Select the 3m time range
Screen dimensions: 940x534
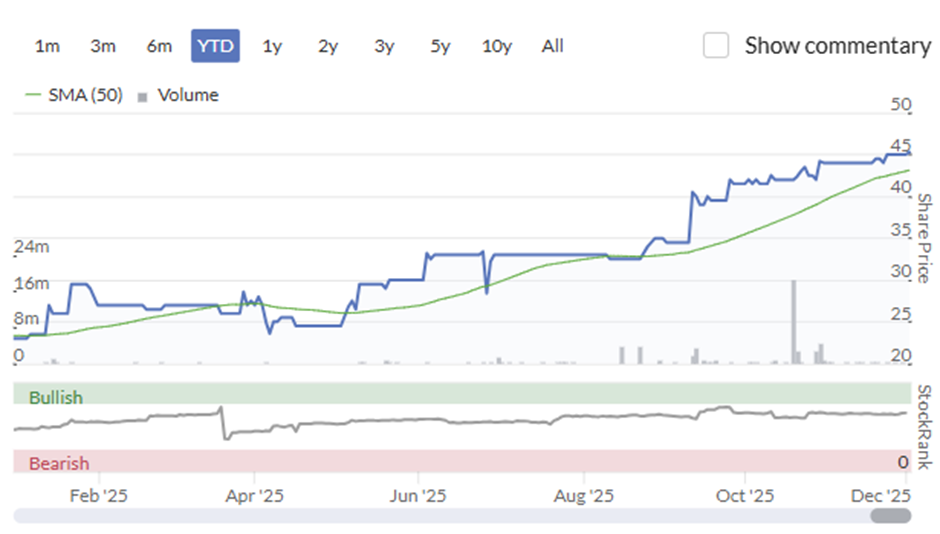coord(103,46)
